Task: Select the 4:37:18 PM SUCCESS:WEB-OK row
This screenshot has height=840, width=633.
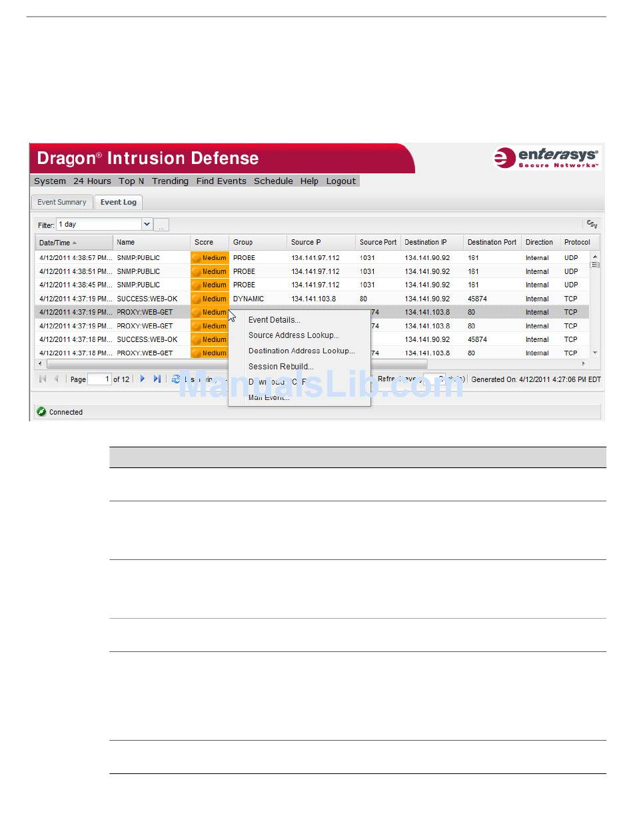Action: (x=313, y=339)
